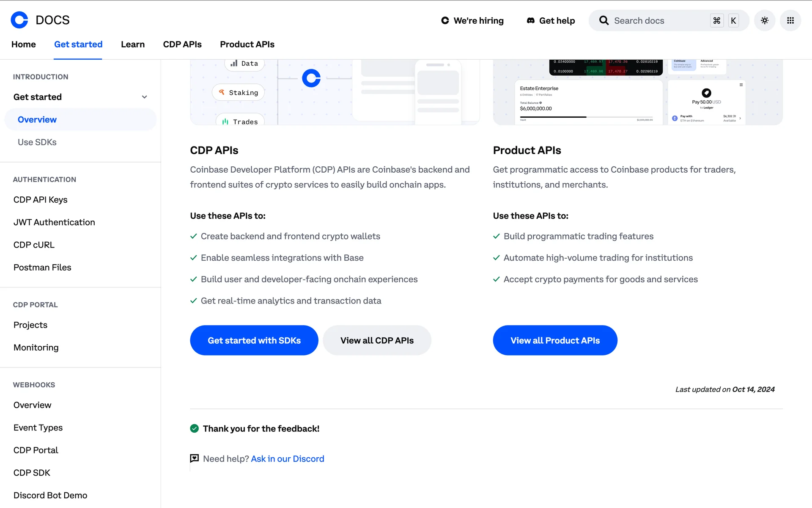Click the chat icon next to Need help
The width and height of the screenshot is (812, 508).
(195, 458)
